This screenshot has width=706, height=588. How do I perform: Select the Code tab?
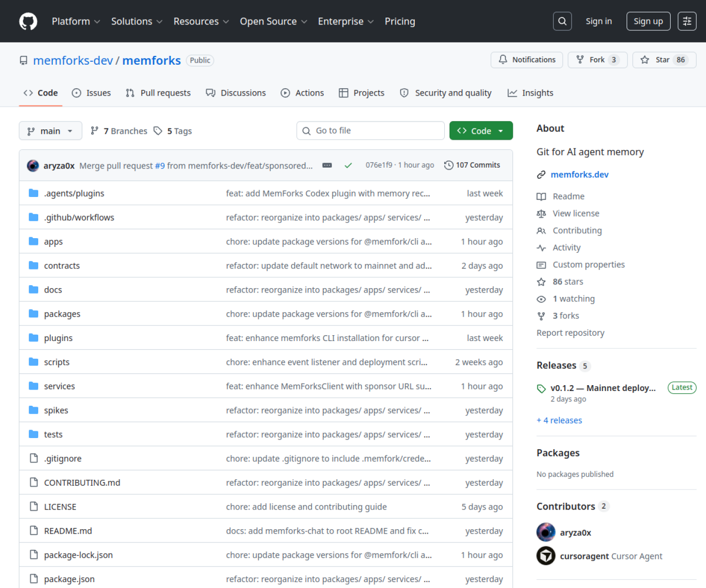pos(41,93)
